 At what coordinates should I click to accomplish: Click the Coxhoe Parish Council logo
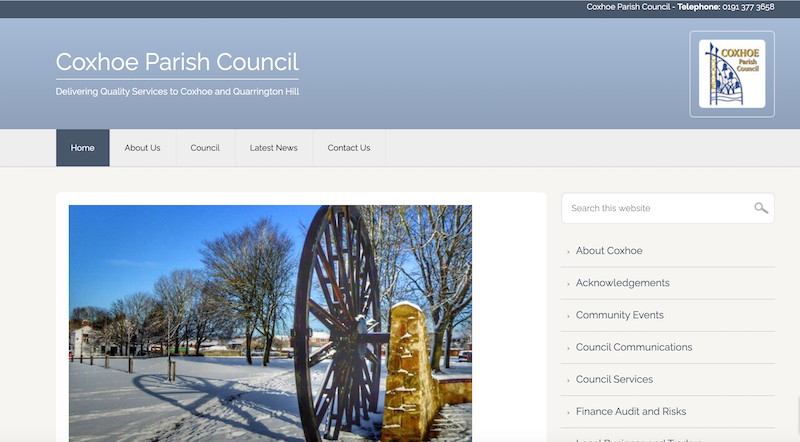pyautogui.click(x=731, y=74)
